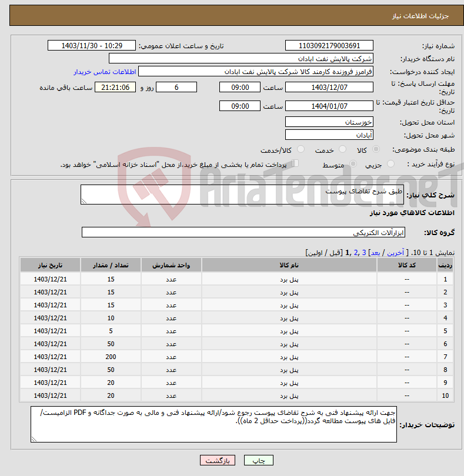Image resolution: width=464 pixels, height=476 pixels.
Task: Click the request creator field
Action: pyautogui.click(x=256, y=72)
